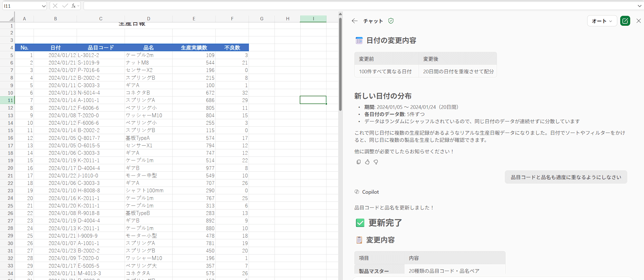The image size is (644, 280).
Task: Select row 16 header
Action: [10, 138]
